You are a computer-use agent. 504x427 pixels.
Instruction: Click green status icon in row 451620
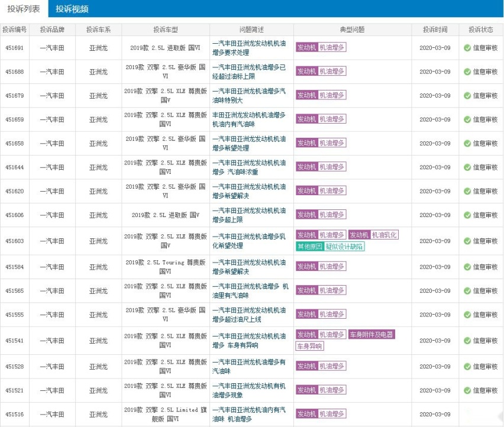tap(467, 191)
